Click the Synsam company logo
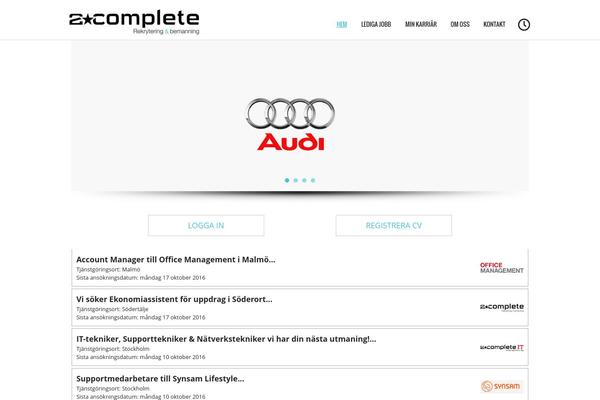The height and width of the screenshot is (400, 600). click(501, 386)
